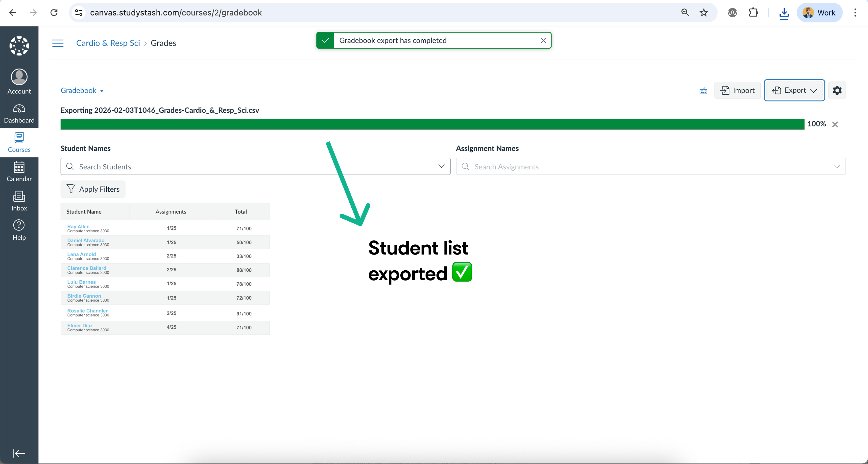
Task: Reload the browser page
Action: coord(54,12)
